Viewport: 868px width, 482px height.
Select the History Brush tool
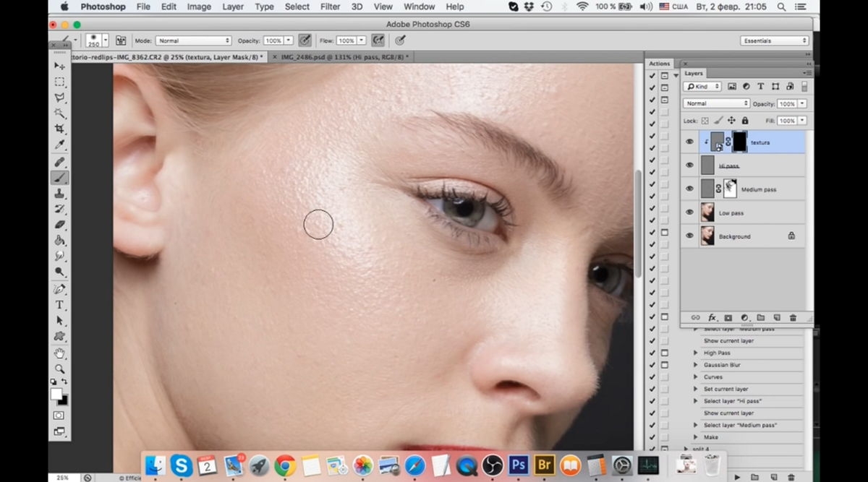[x=60, y=209]
